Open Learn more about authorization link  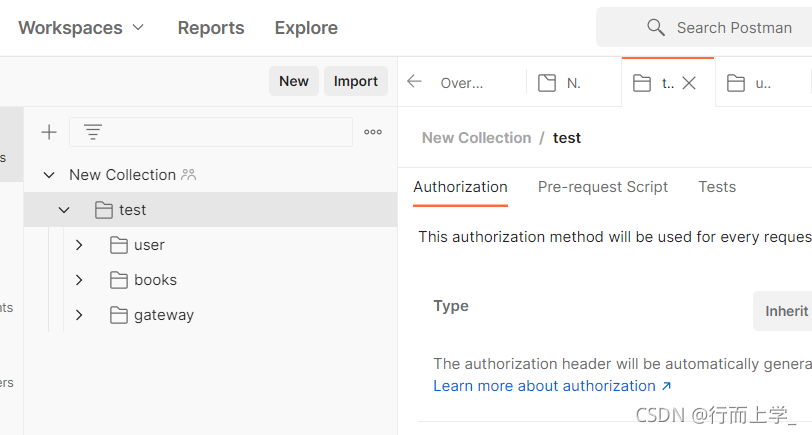coord(552,386)
